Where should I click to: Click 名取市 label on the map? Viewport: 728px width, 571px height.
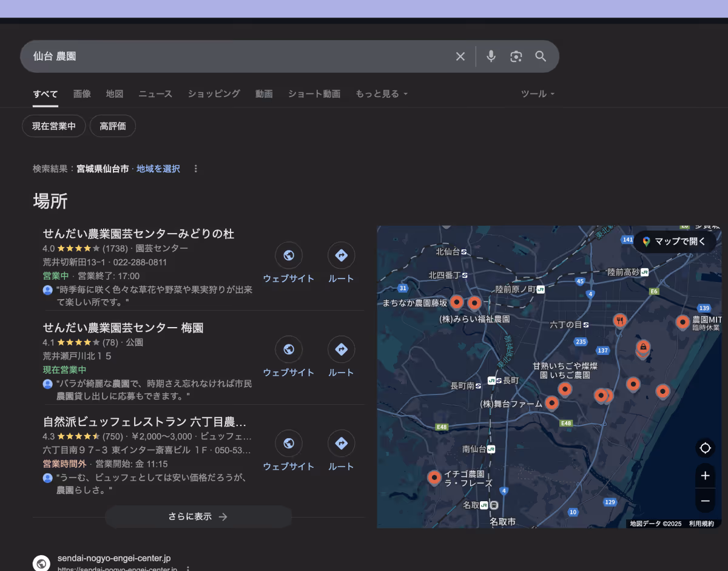coord(503,521)
